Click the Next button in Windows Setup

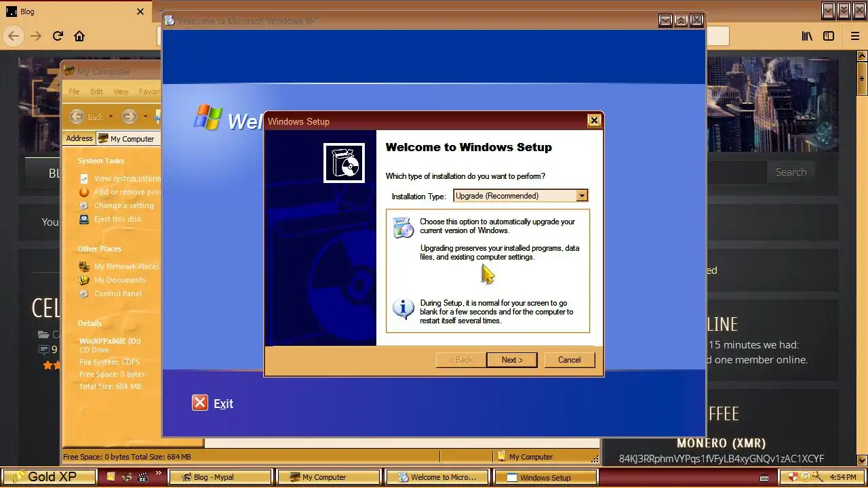[512, 360]
